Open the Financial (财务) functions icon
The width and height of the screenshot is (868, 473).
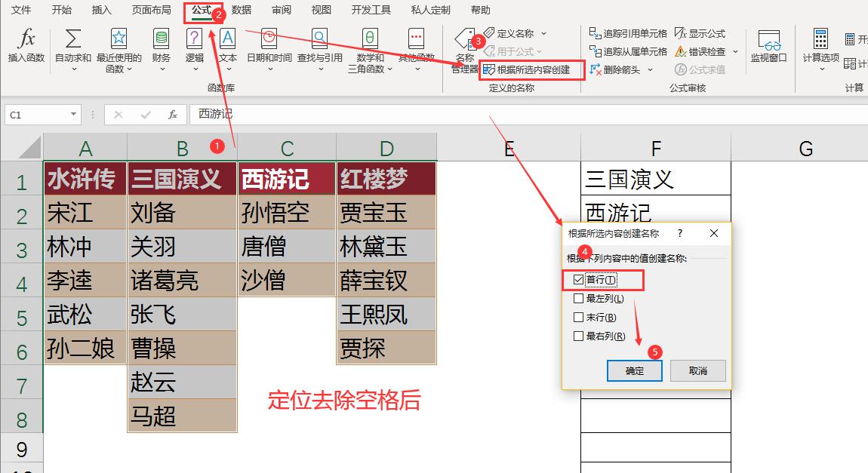coord(161,38)
